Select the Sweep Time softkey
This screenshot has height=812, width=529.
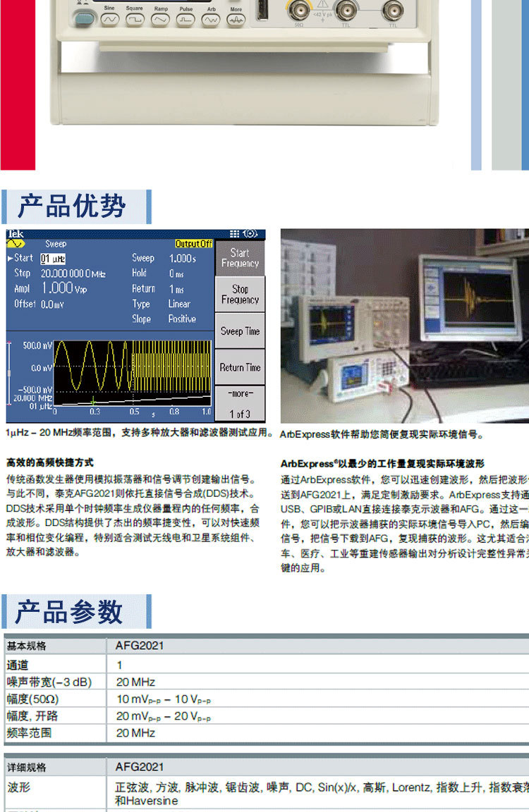(x=240, y=331)
